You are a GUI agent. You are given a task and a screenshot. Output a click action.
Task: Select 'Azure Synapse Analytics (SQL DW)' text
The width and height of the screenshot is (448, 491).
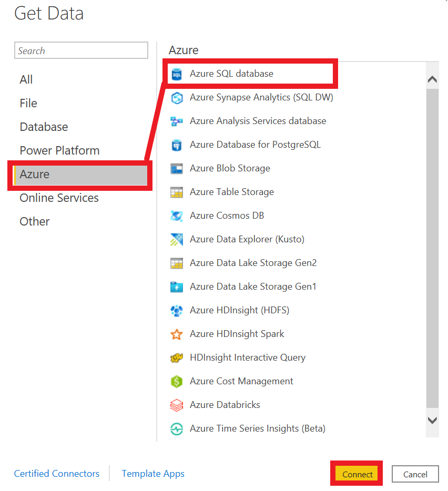261,98
